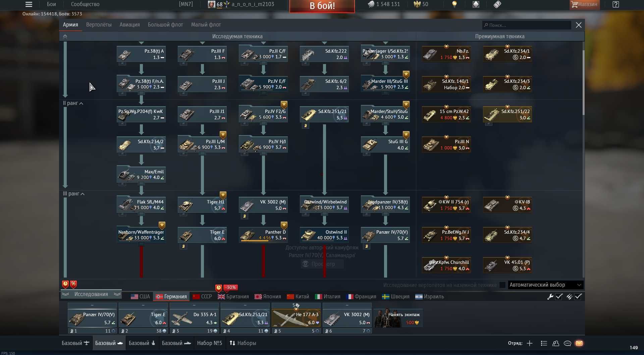
Task: Collapse the top rank double-chevron
Action: click(x=65, y=37)
